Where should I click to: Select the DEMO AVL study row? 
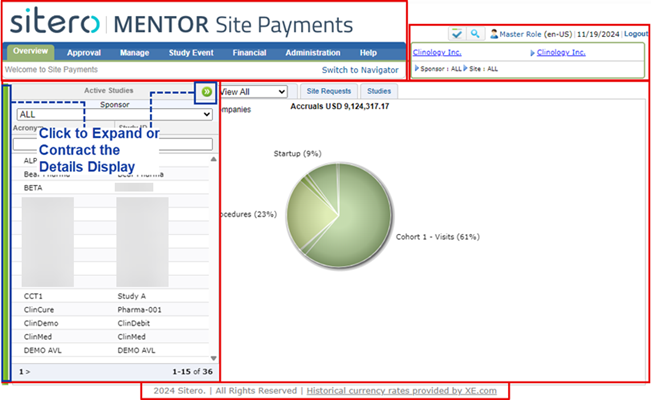[x=110, y=351]
